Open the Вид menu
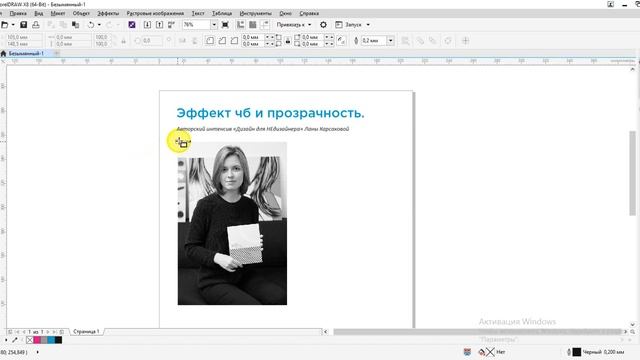The height and width of the screenshot is (360, 640). click(38, 13)
